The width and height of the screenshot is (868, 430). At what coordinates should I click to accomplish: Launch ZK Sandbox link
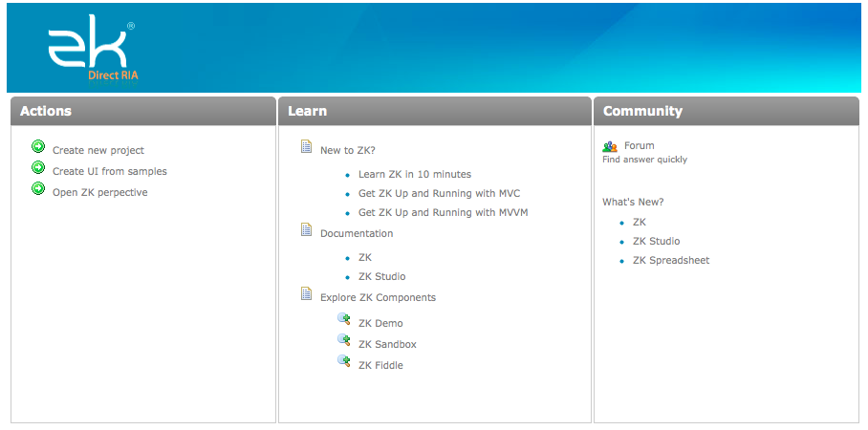387,344
